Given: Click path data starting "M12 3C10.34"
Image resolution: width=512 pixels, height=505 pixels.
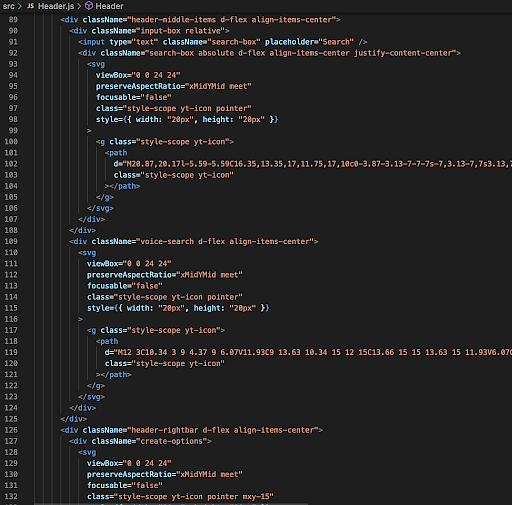Looking at the screenshot, I should 312,352.
